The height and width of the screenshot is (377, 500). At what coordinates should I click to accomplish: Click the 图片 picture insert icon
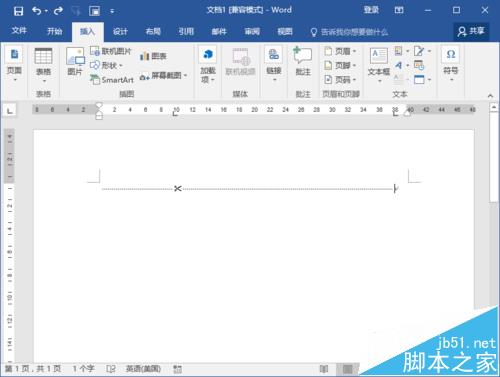(75, 61)
